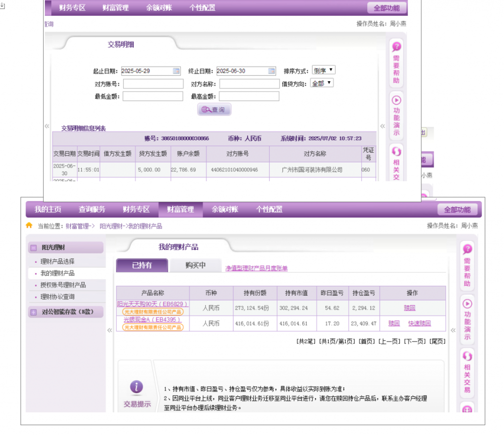Open the 终止日期 calendar picker icon

272,71
